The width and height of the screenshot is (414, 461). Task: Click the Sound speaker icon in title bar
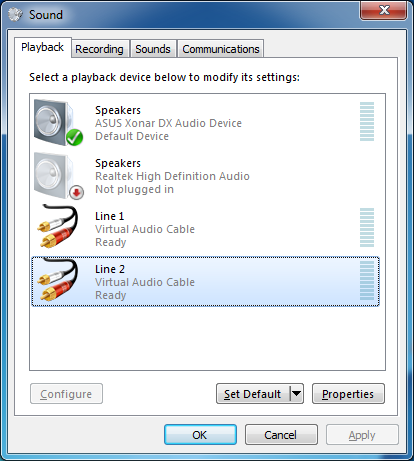[15, 14]
